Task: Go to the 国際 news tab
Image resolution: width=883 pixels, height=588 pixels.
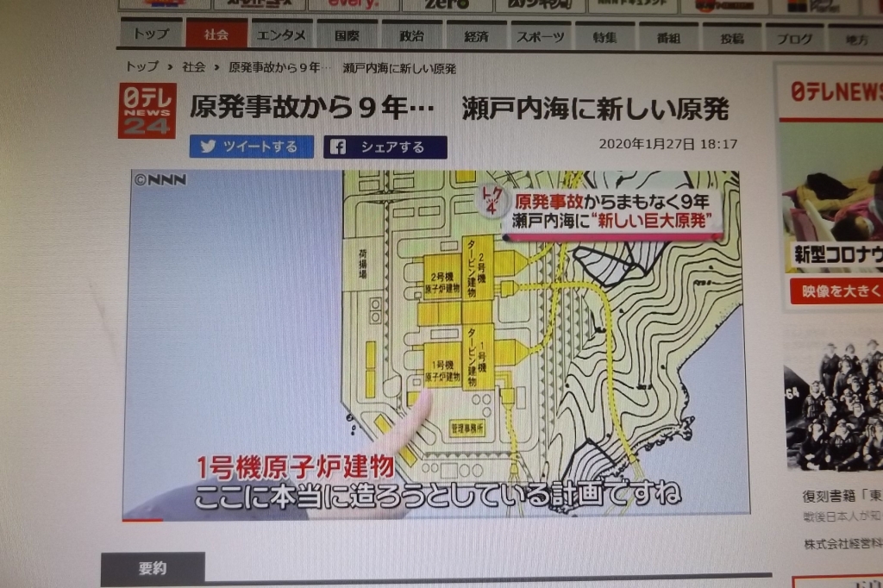Action: click(x=347, y=36)
